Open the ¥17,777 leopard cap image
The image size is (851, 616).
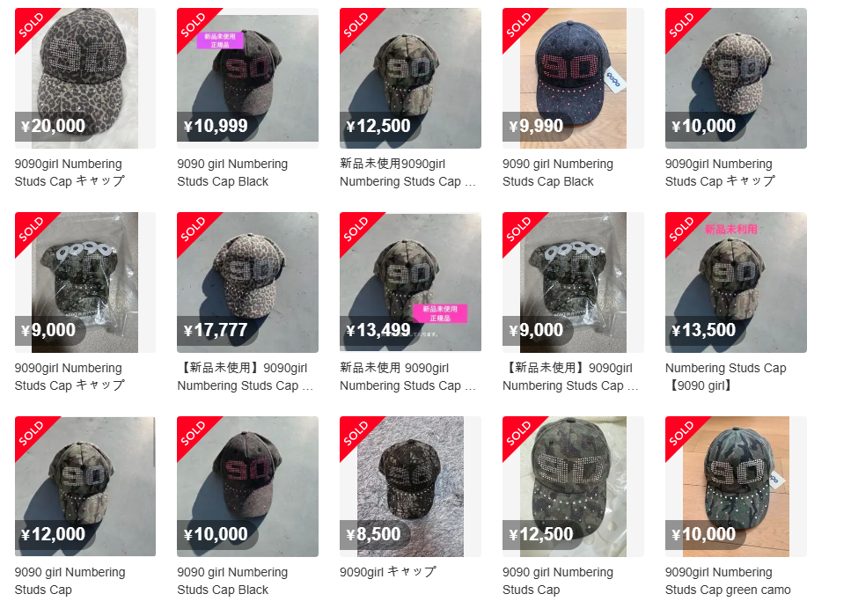click(247, 282)
